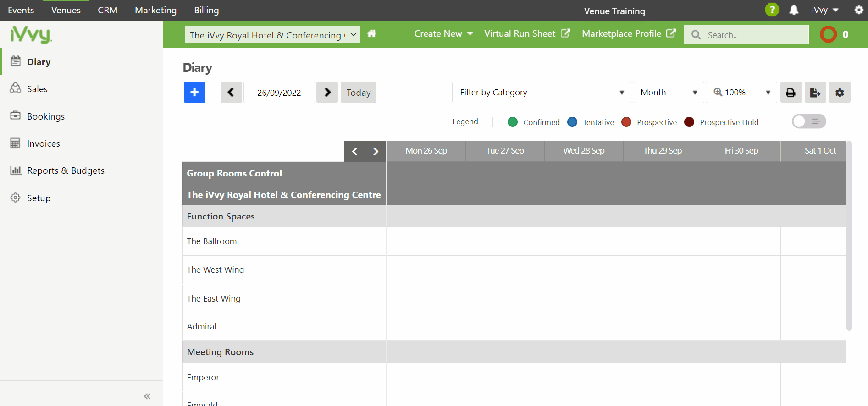Click the Confirmed green legend dot
Viewport: 868px width, 406px height.
coord(513,122)
